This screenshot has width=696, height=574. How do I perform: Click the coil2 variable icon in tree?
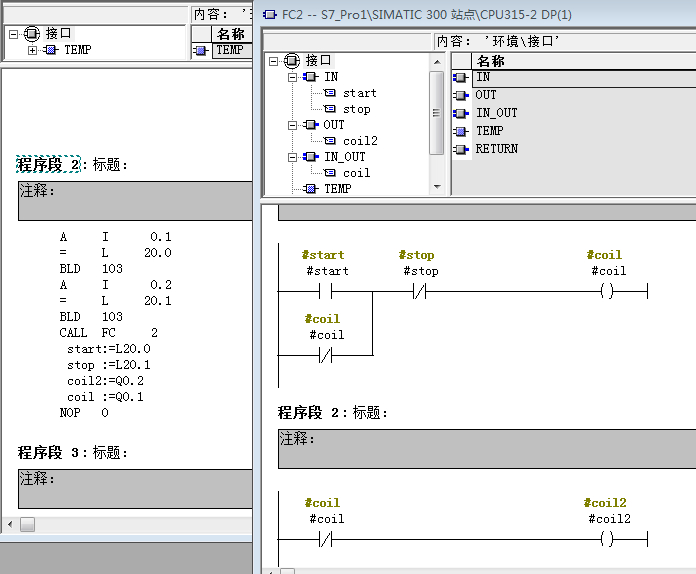click(330, 141)
